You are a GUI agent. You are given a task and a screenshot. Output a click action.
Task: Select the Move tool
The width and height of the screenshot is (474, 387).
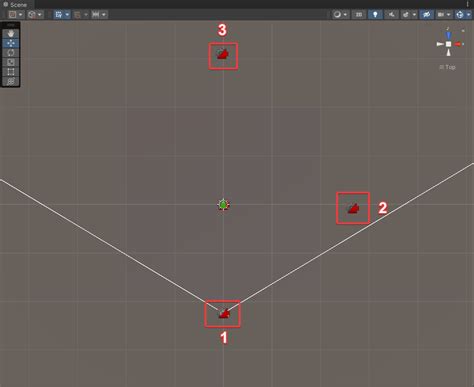(x=11, y=43)
